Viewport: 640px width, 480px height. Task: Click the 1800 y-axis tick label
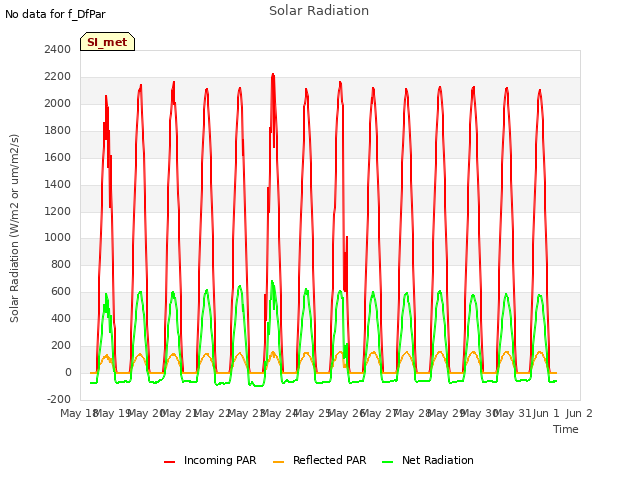click(x=58, y=130)
